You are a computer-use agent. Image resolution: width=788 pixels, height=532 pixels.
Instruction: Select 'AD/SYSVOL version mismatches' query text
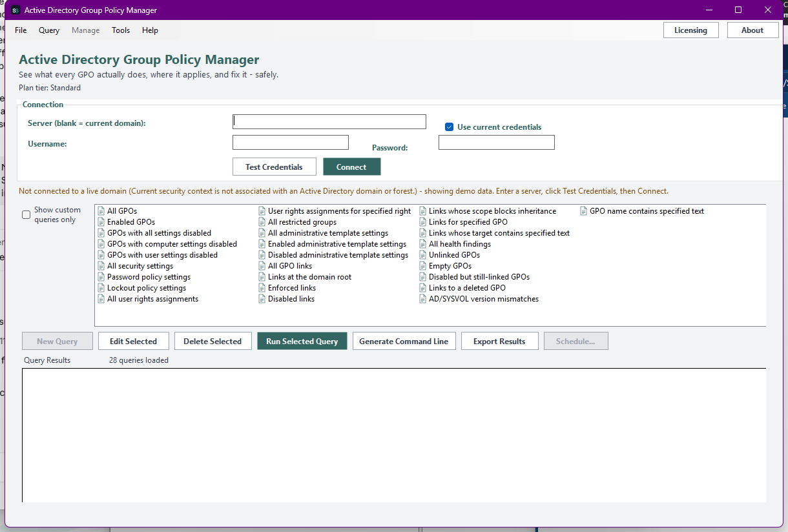[x=484, y=299]
